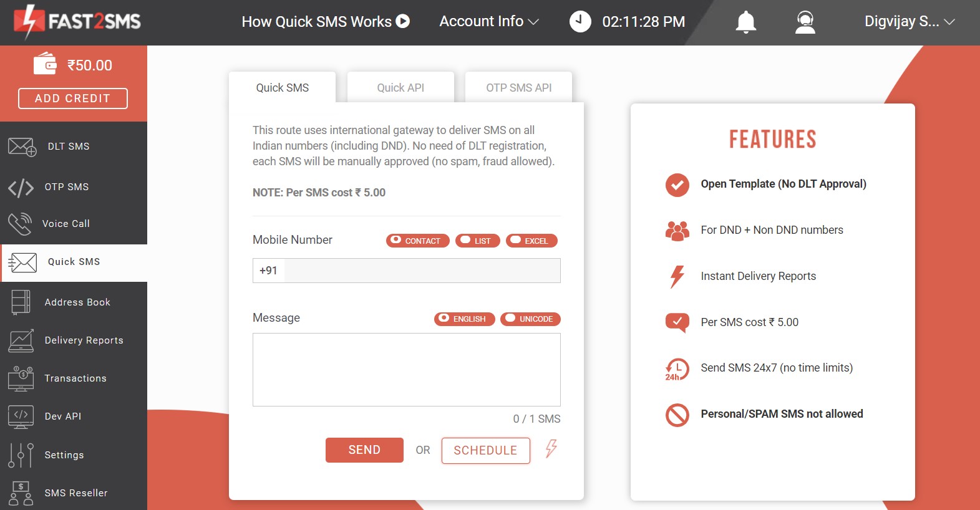Click Quick SMS envelope icon in sidebar
The width and height of the screenshot is (980, 510).
(22, 262)
